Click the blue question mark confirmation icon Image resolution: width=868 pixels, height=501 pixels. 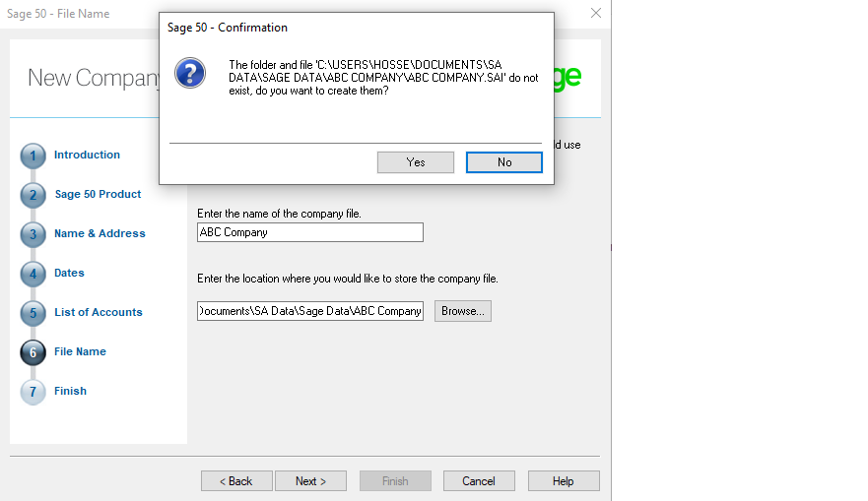click(x=190, y=73)
